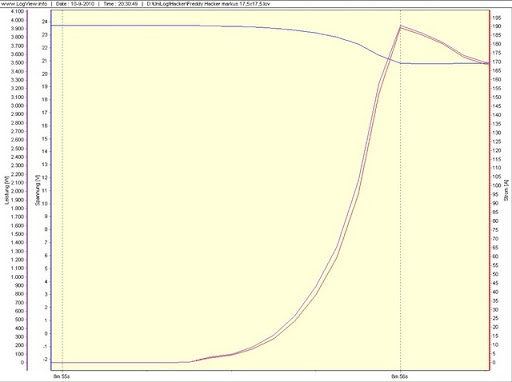
Task: Click 4.000 on the Leistung axis
Action: [17, 20]
